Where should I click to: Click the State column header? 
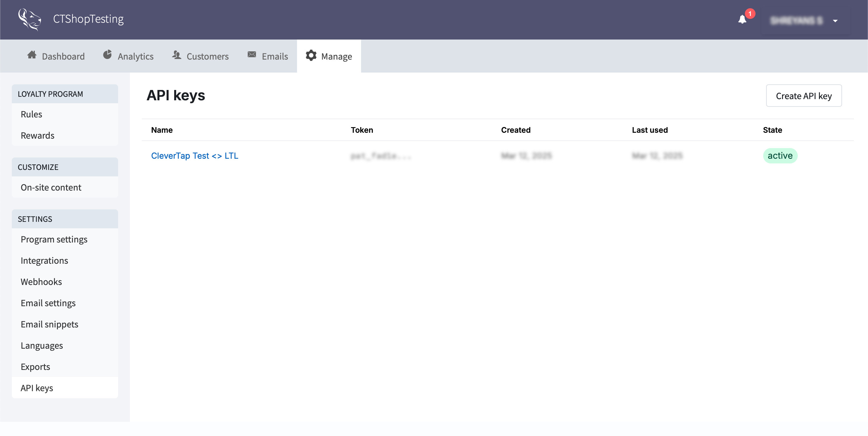coord(772,130)
